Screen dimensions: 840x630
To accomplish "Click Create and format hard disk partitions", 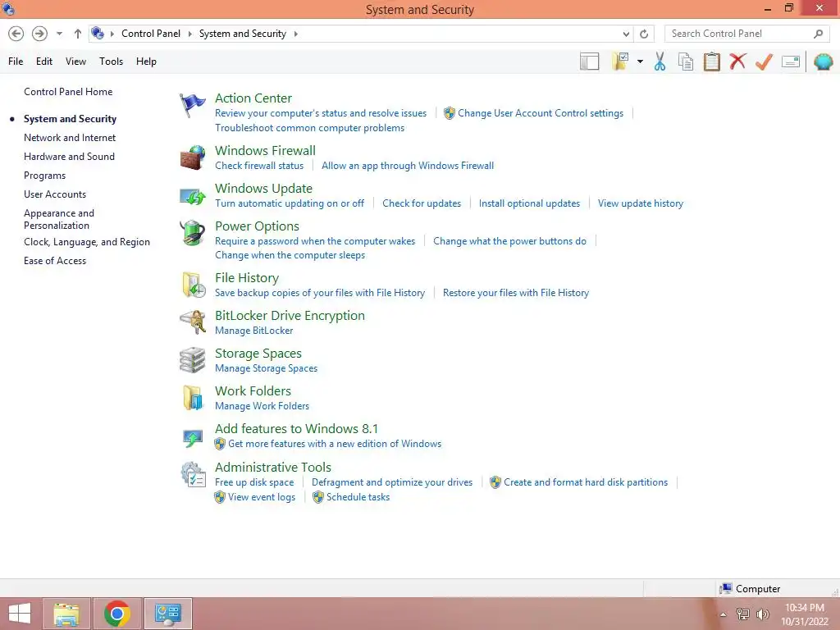I will pyautogui.click(x=586, y=482).
